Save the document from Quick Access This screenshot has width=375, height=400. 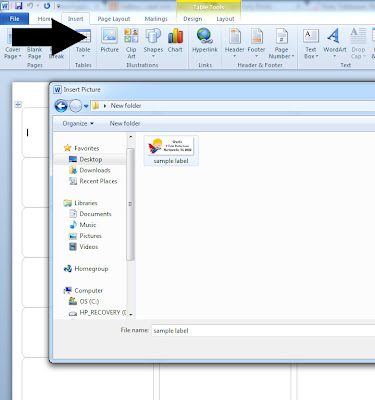point(18,5)
